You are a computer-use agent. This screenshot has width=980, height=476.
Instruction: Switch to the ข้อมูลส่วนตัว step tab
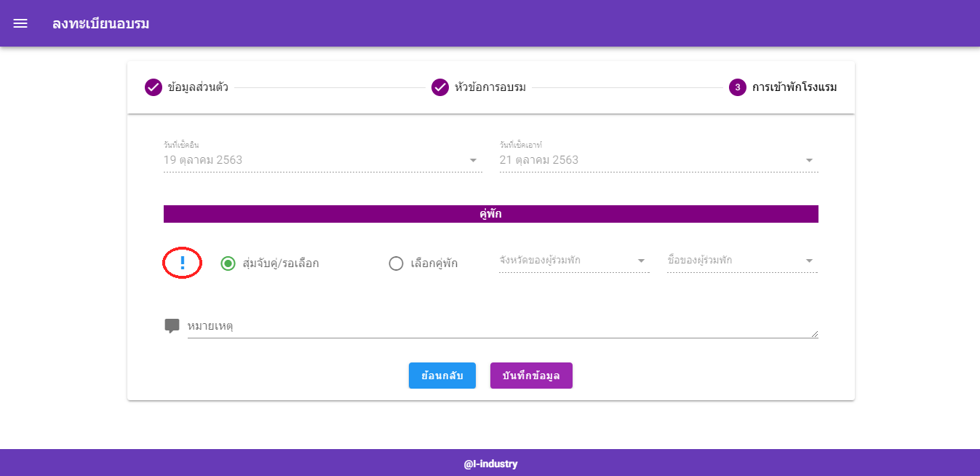coord(197,87)
